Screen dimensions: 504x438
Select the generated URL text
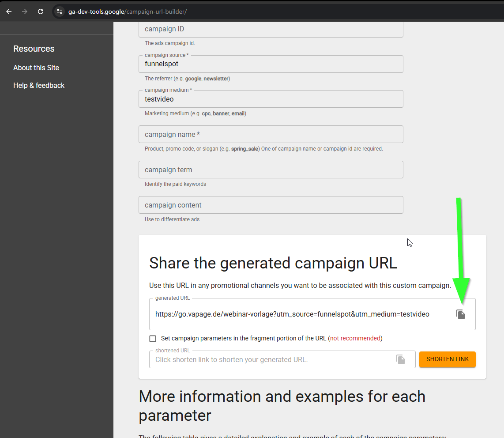coord(292,314)
